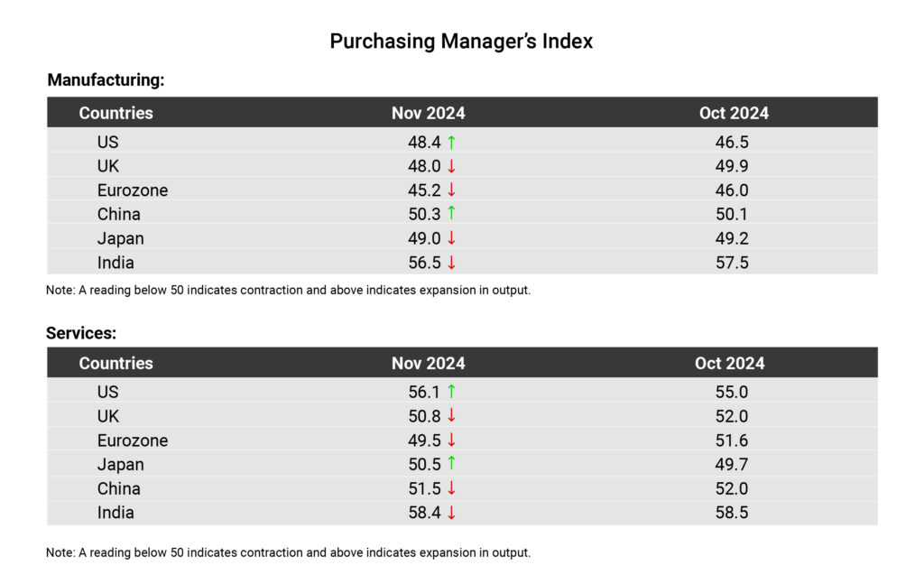
Task: Click the red down arrow beside 56.5
Action: point(451,263)
